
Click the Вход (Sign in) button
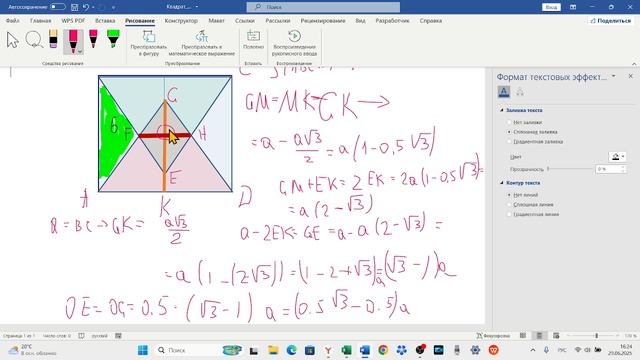coord(551,7)
